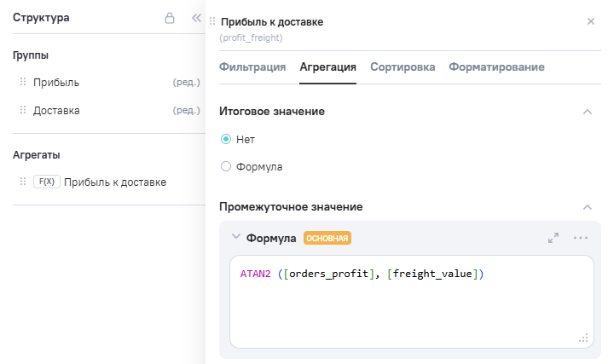Select the Нет radio option

[x=226, y=139]
